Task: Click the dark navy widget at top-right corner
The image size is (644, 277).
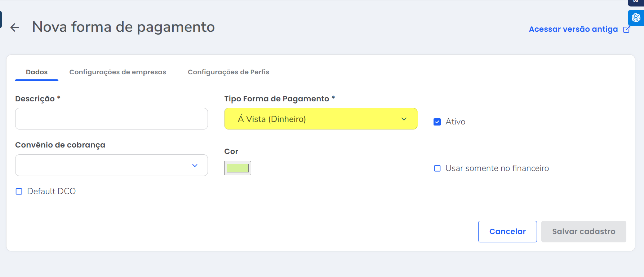Action: click(x=636, y=2)
